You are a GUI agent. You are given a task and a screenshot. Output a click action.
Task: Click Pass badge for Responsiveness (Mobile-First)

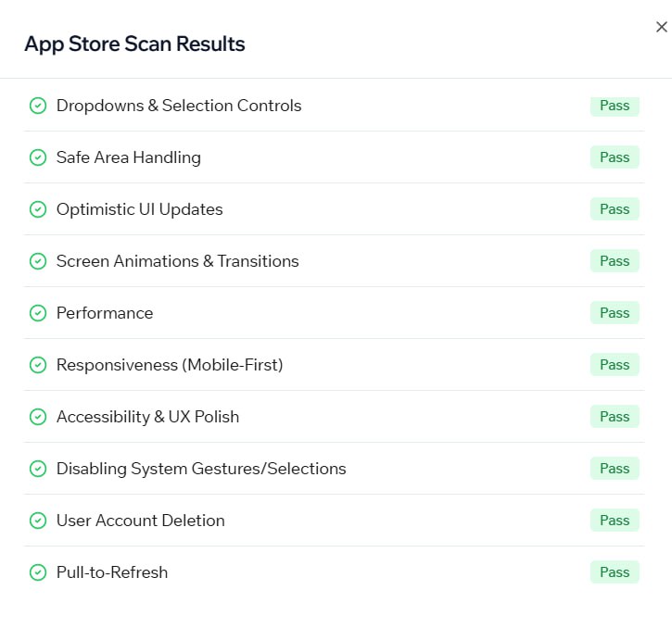615,365
